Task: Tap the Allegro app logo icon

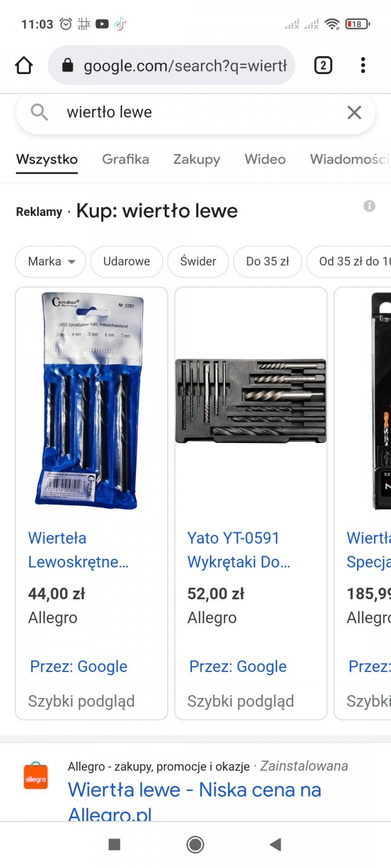Action: [36, 777]
